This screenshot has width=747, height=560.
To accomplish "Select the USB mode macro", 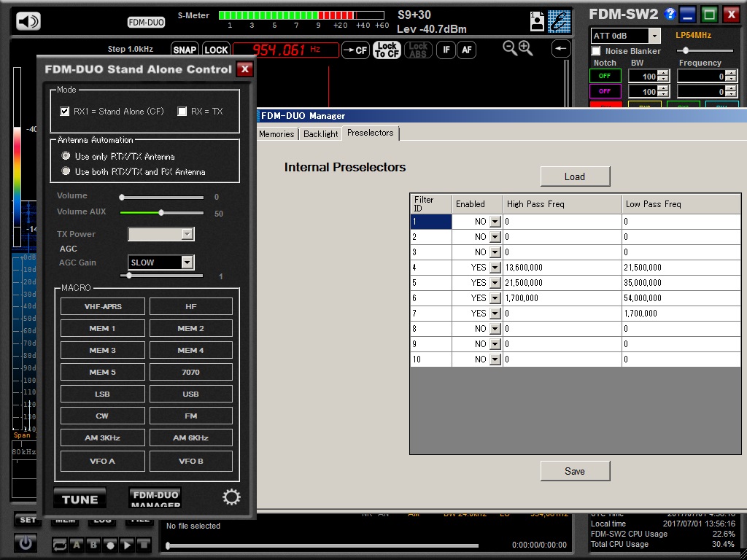I will [191, 394].
